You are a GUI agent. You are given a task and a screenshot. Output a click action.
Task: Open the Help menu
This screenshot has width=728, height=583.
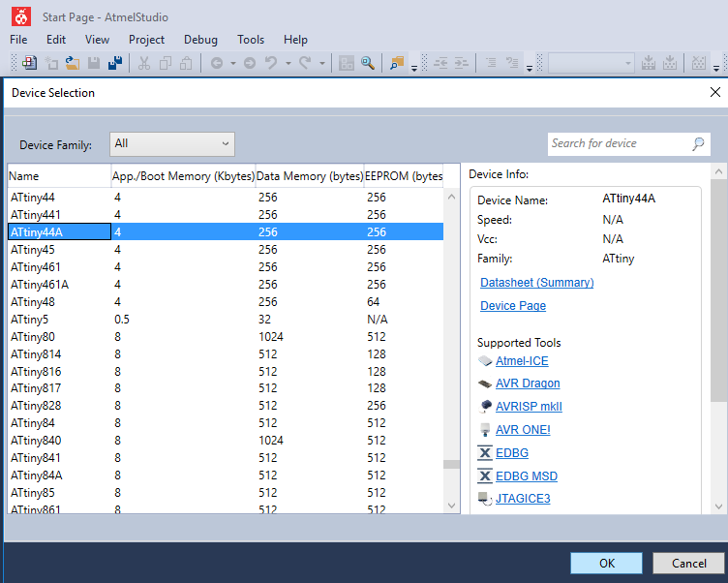296,40
